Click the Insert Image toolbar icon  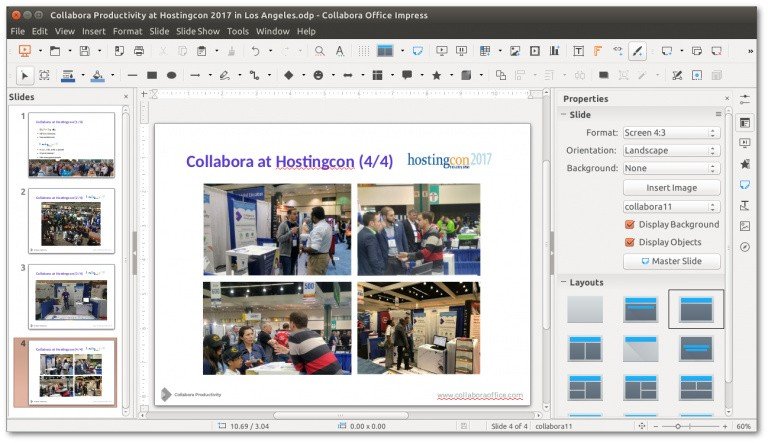(514, 50)
